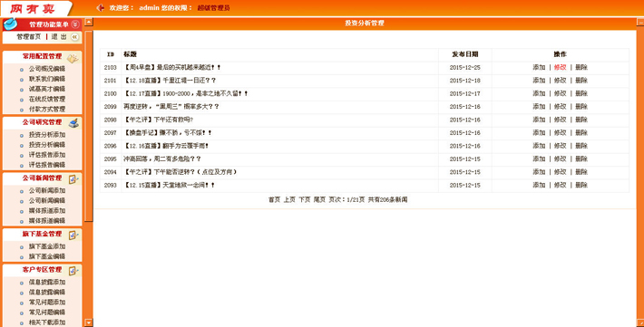Select 公司新闻编辑 in sidebar
The width and height of the screenshot is (644, 327).
point(47,200)
